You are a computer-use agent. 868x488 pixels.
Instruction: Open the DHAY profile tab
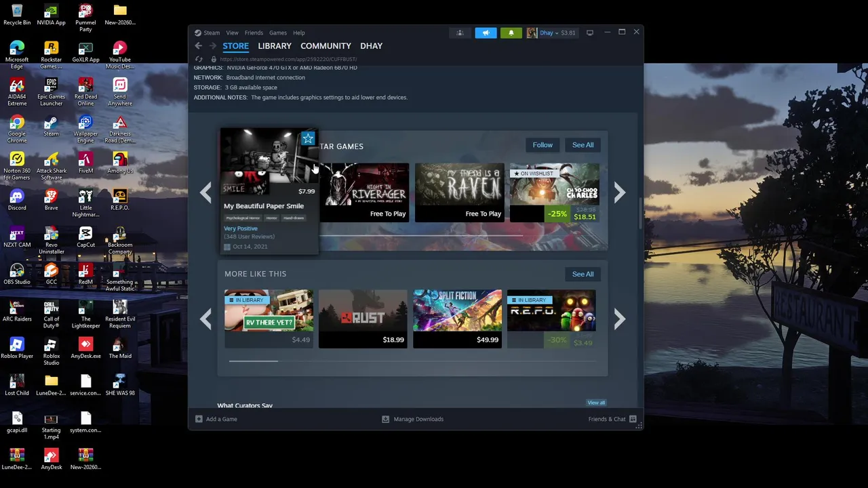pos(372,46)
